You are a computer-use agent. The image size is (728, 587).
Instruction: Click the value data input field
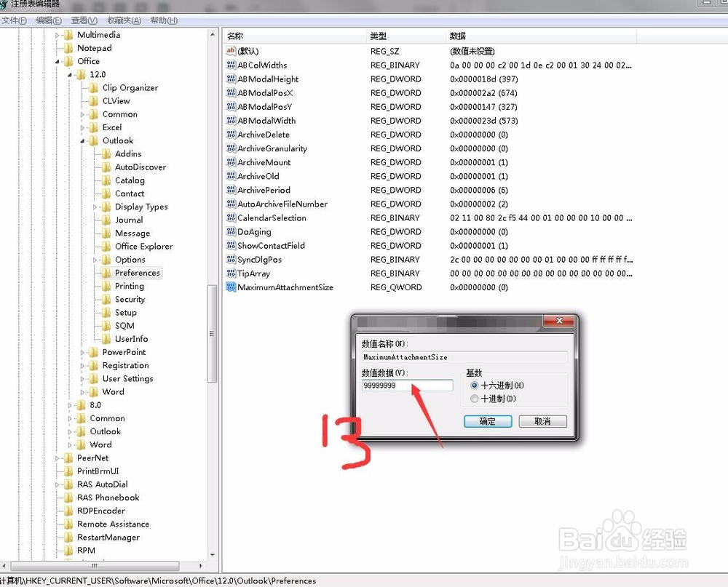[407, 386]
